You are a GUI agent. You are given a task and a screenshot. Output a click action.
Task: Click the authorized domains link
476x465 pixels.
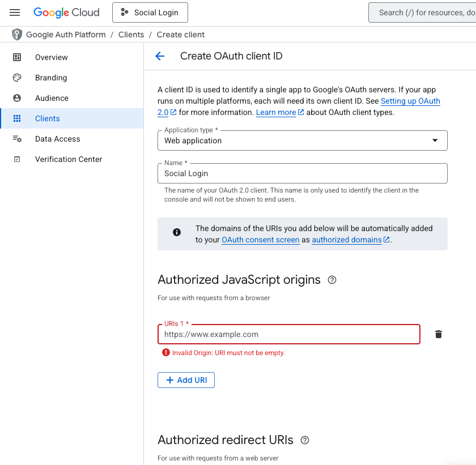(x=346, y=240)
